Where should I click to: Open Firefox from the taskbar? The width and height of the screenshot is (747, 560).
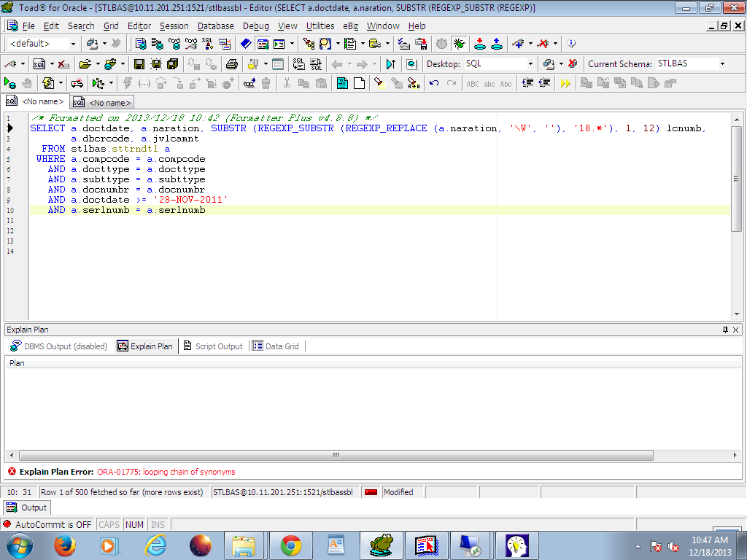point(64,545)
